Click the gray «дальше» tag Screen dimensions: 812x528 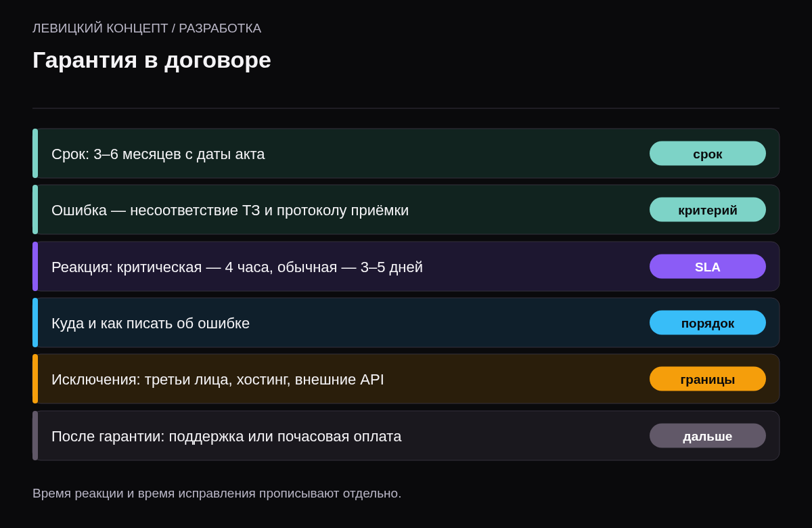[x=708, y=436]
